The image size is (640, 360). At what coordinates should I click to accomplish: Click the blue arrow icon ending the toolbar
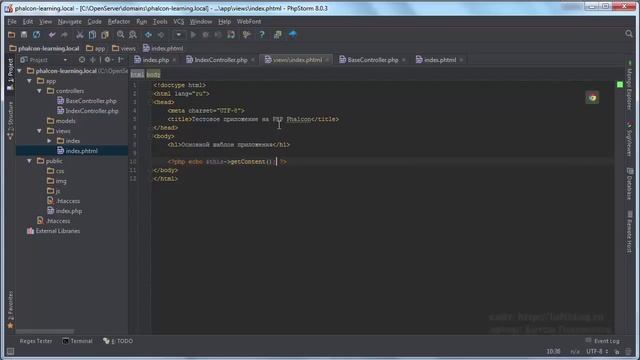[x=293, y=35]
